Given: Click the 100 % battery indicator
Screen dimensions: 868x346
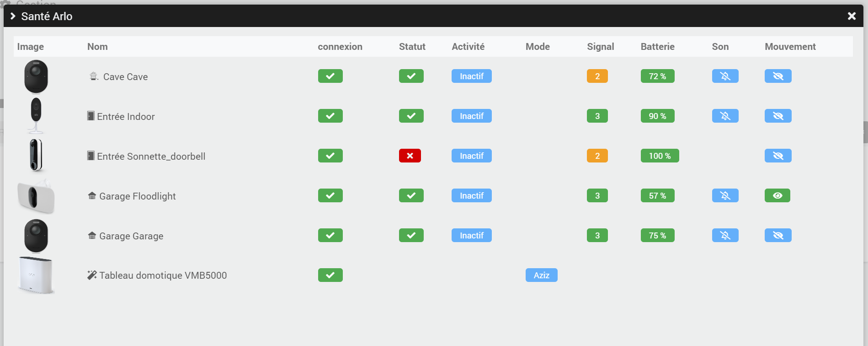Looking at the screenshot, I should click(x=660, y=156).
